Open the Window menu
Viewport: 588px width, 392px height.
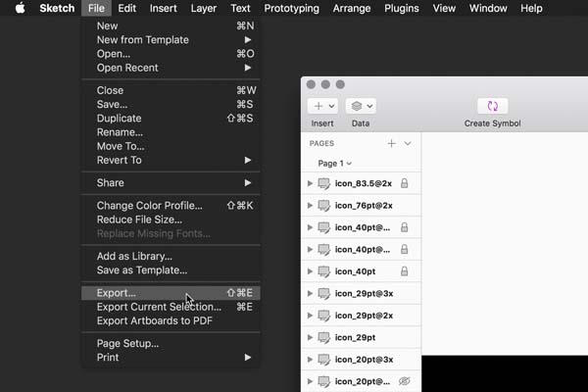point(488,8)
